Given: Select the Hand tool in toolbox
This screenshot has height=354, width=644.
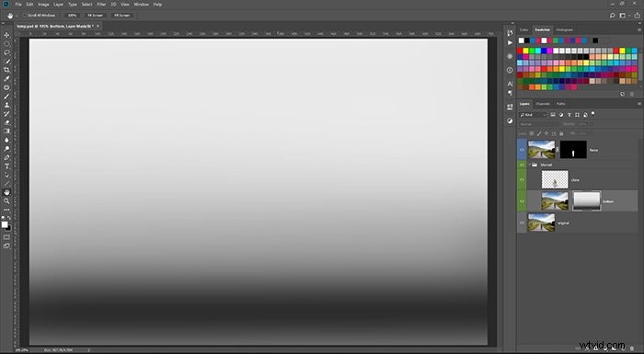Looking at the screenshot, I should tap(6, 192).
